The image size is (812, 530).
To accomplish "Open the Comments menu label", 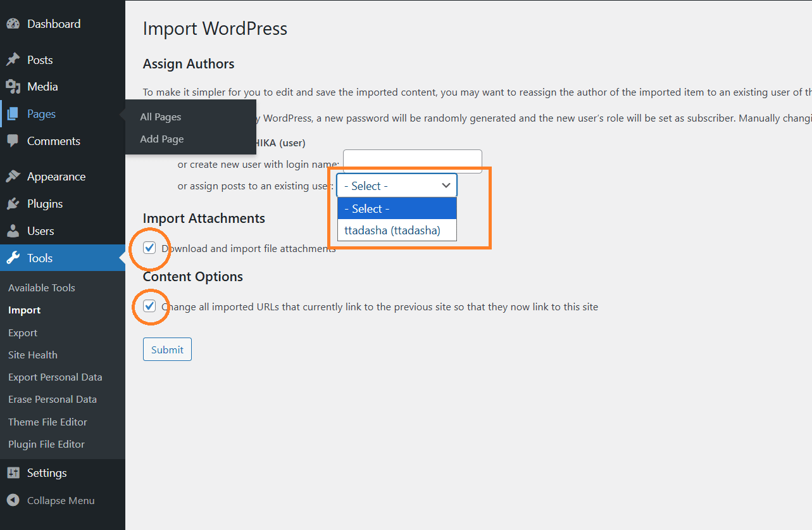I will click(54, 141).
